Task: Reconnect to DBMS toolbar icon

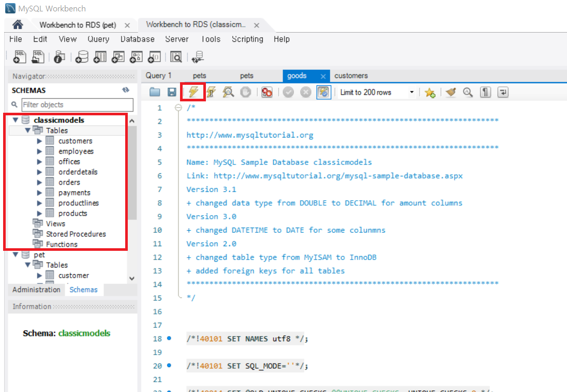Action: [198, 57]
